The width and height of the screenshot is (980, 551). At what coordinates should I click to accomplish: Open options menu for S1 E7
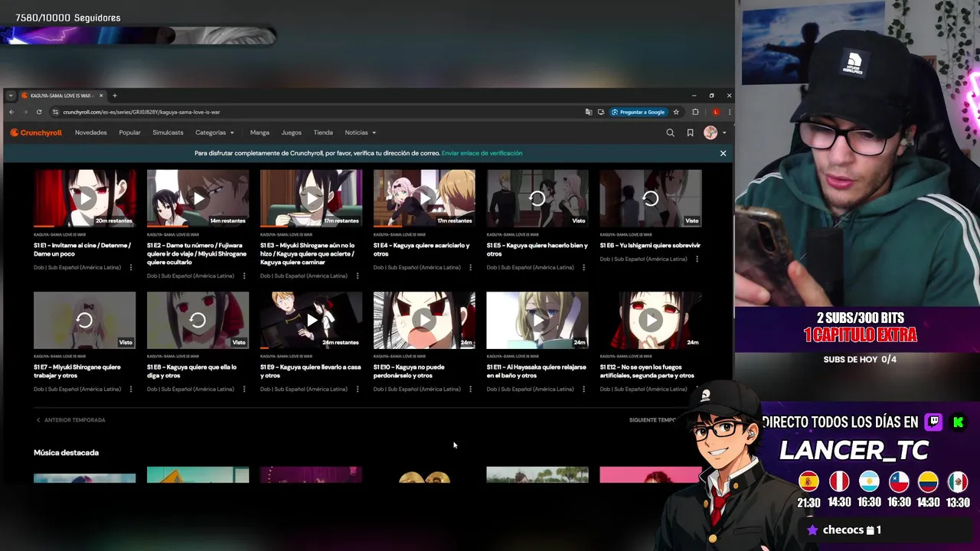click(x=131, y=389)
